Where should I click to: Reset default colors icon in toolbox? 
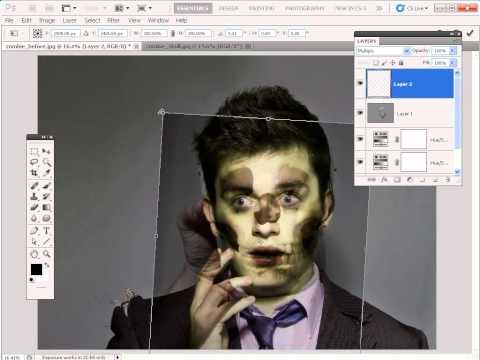tap(32, 280)
